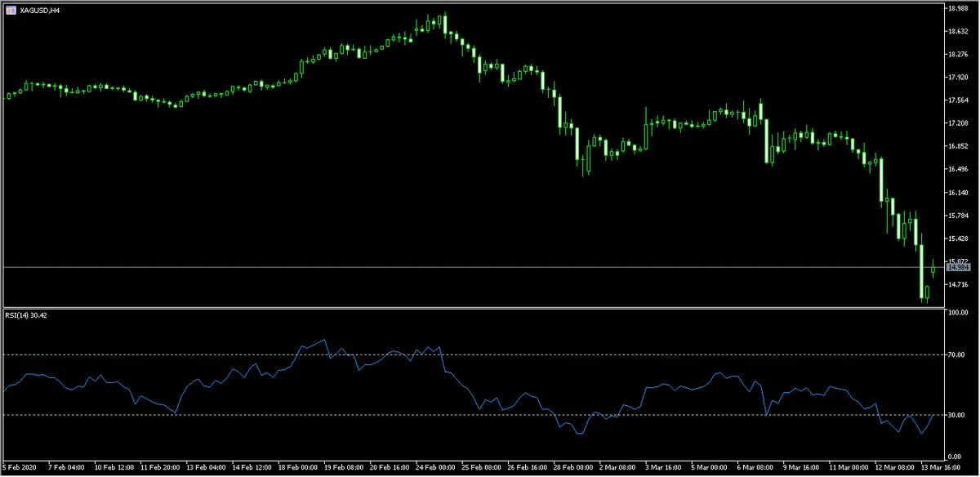
Task: Select the 18 Feb 00:00 time label
Action: coord(298,468)
